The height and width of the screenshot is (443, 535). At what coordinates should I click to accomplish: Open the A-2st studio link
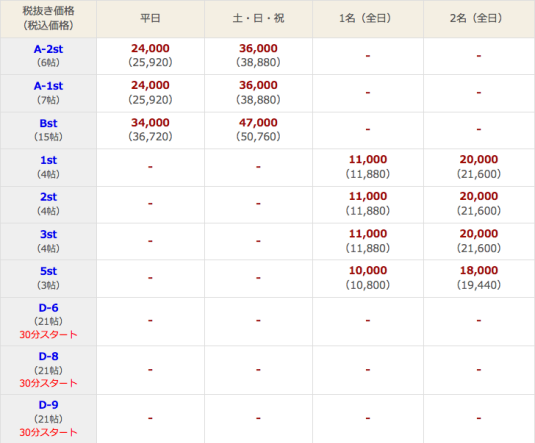point(48,49)
